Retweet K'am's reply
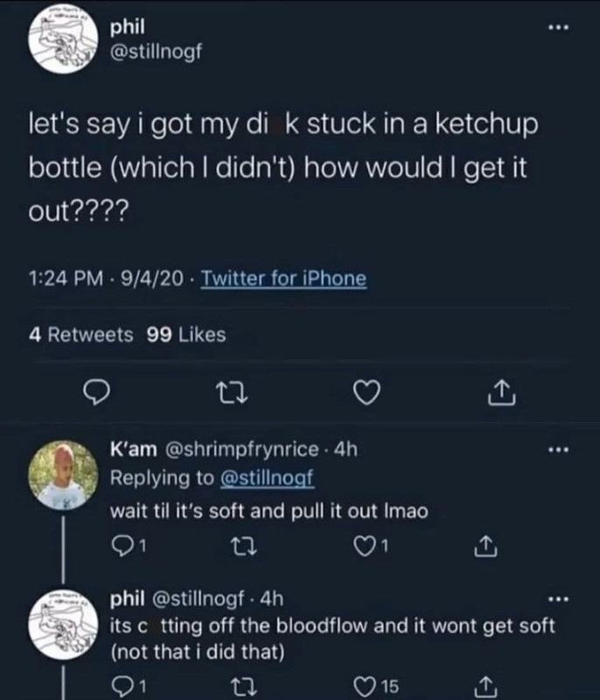The image size is (600, 700). pos(243,546)
